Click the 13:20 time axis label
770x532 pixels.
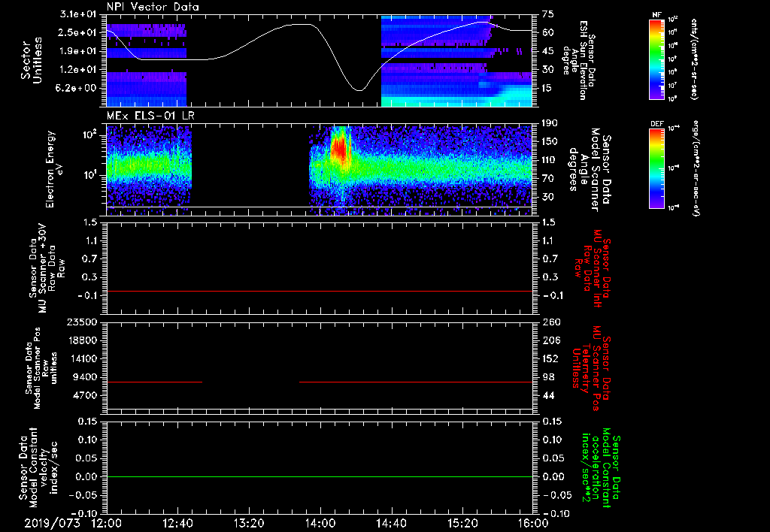pyautogui.click(x=249, y=523)
